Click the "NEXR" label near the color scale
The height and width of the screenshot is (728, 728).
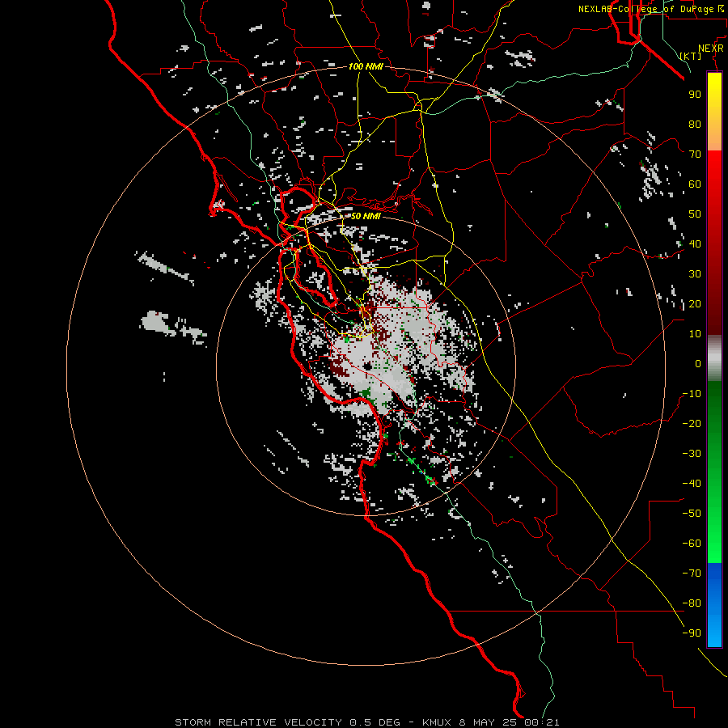coord(710,49)
